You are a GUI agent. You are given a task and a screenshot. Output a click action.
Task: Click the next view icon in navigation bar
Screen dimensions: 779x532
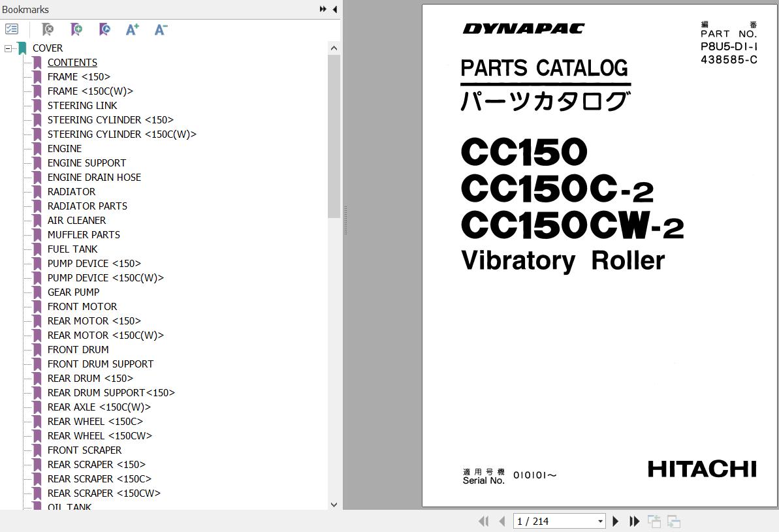(x=674, y=521)
